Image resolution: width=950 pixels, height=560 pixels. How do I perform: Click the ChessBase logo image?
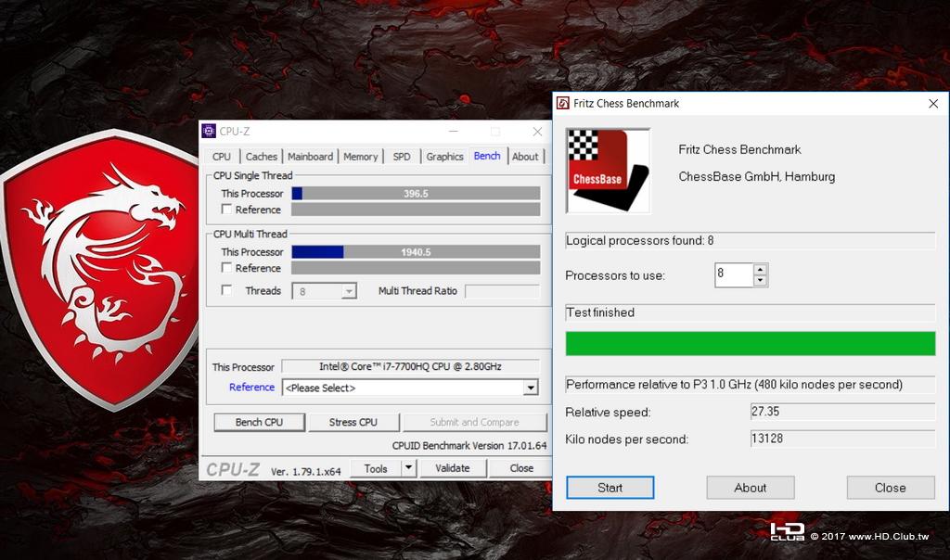[x=609, y=171]
